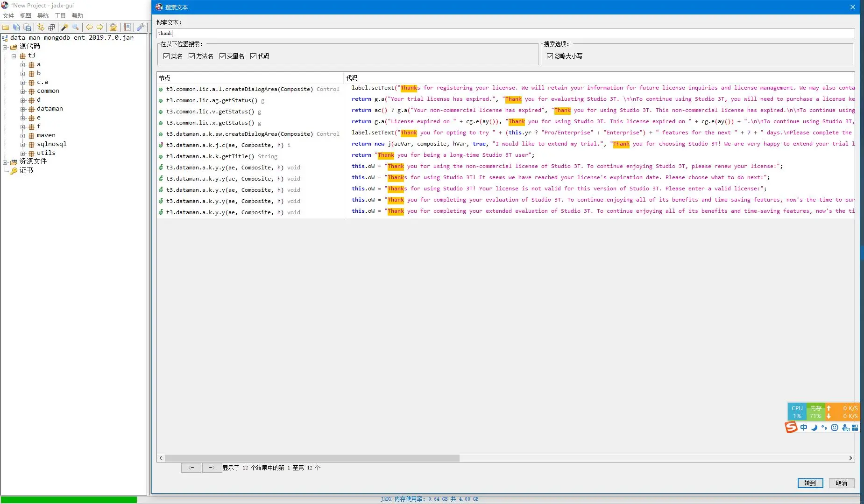Select result t3.common.lic.a.l.createDialogArea
This screenshot has height=504, width=864.
[x=250, y=89]
